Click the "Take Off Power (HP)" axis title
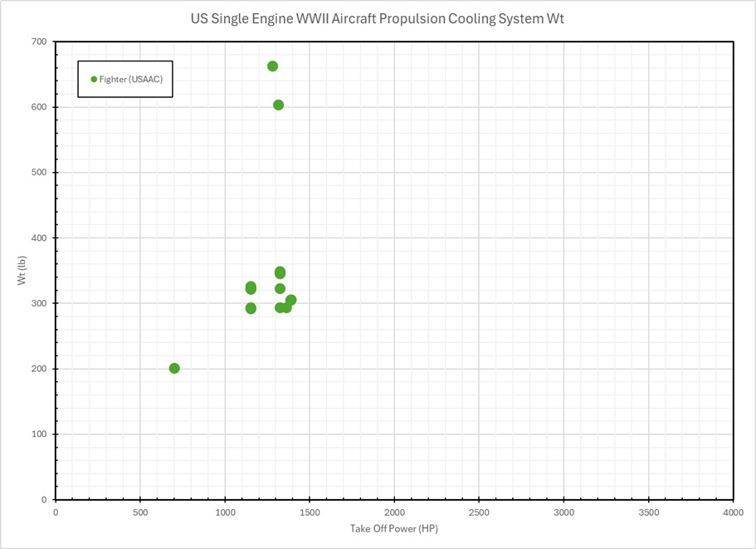 [393, 528]
